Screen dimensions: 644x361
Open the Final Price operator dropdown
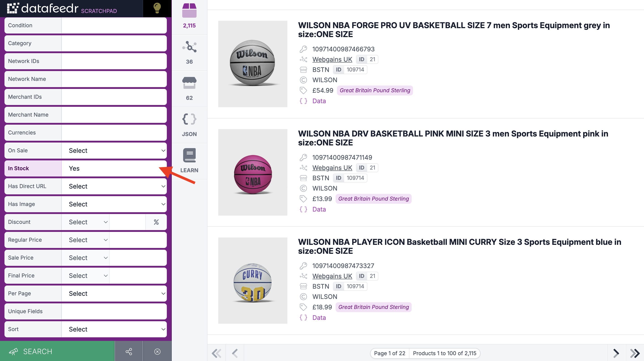(85, 276)
